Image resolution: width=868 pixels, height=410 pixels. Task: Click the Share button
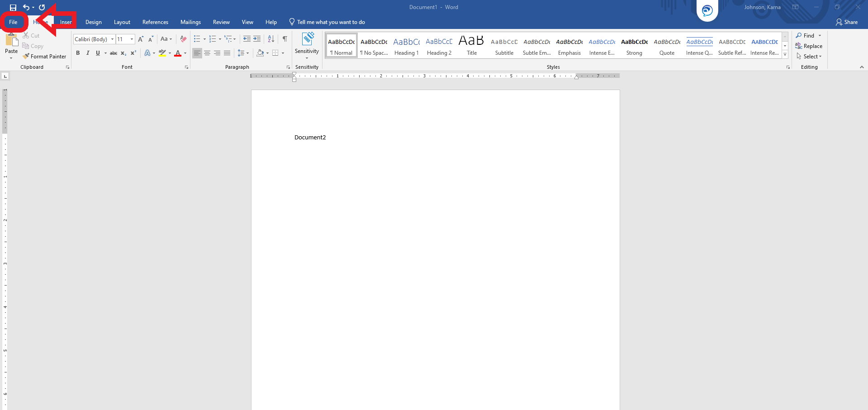pyautogui.click(x=847, y=22)
